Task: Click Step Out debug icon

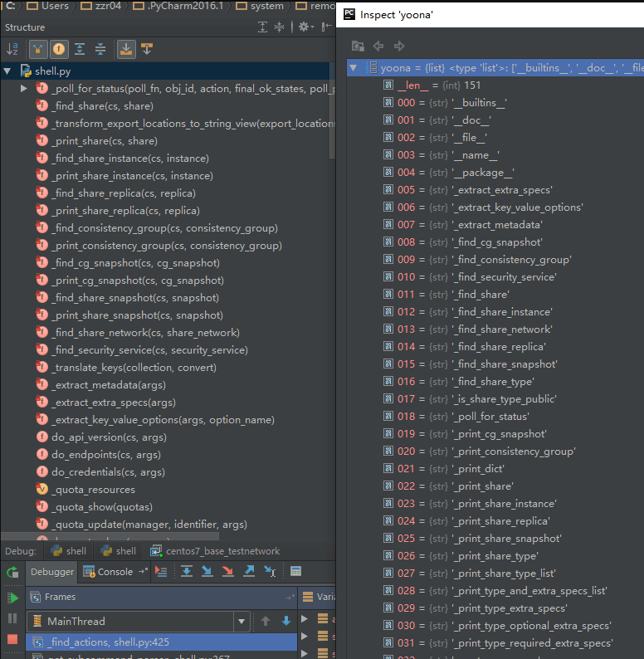Action: click(x=249, y=571)
